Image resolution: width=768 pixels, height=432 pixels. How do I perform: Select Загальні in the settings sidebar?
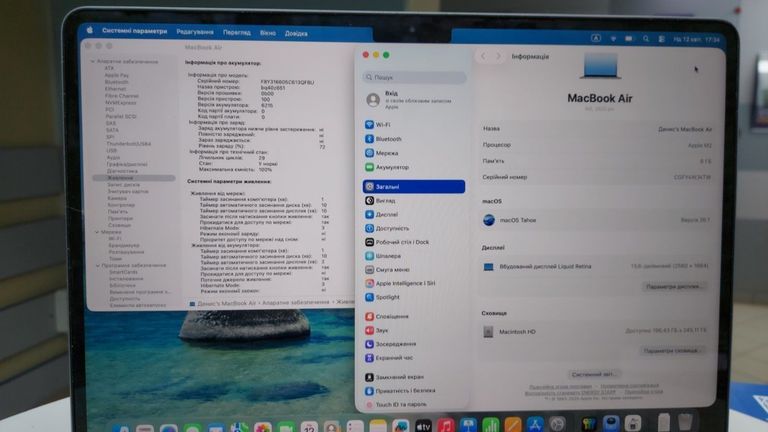pyautogui.click(x=414, y=187)
